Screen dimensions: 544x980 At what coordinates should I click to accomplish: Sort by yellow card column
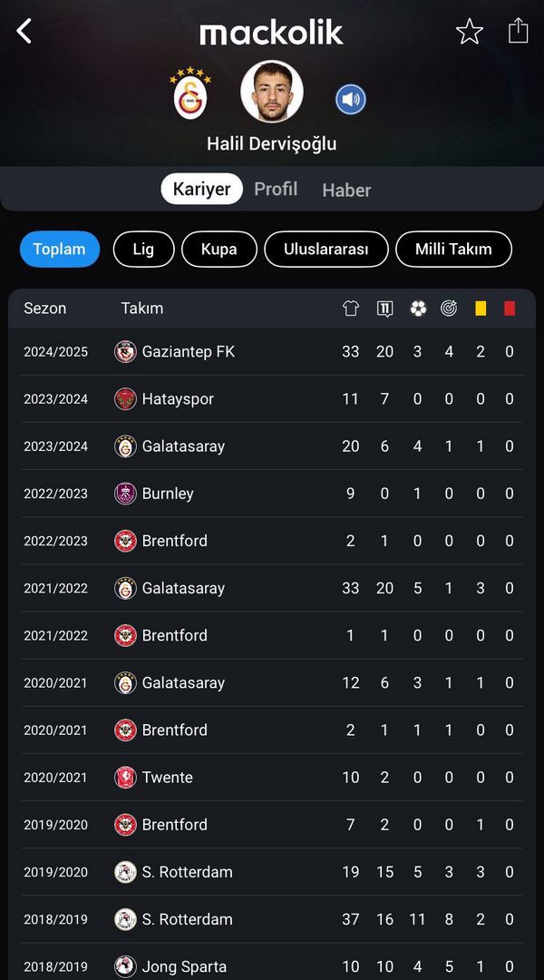pos(481,309)
